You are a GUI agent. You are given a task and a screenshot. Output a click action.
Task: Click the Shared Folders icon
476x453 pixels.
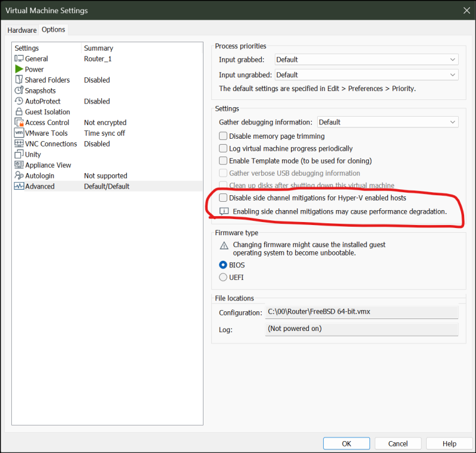[x=19, y=80]
